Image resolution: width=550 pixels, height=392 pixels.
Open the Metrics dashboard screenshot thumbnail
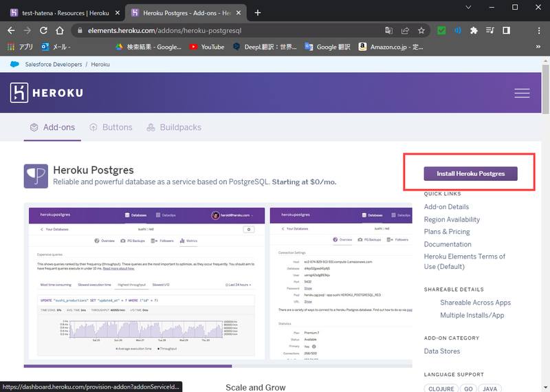[146, 283]
